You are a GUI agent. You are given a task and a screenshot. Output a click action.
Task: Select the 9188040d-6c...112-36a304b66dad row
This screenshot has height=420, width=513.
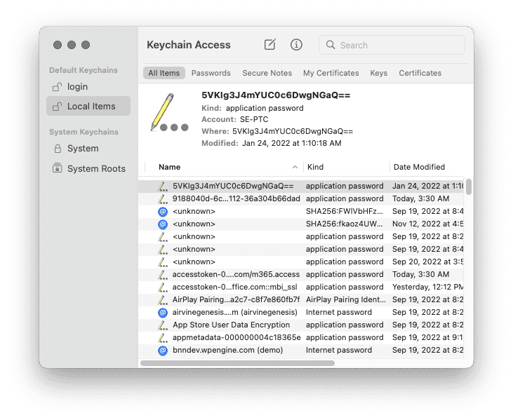pos(300,198)
